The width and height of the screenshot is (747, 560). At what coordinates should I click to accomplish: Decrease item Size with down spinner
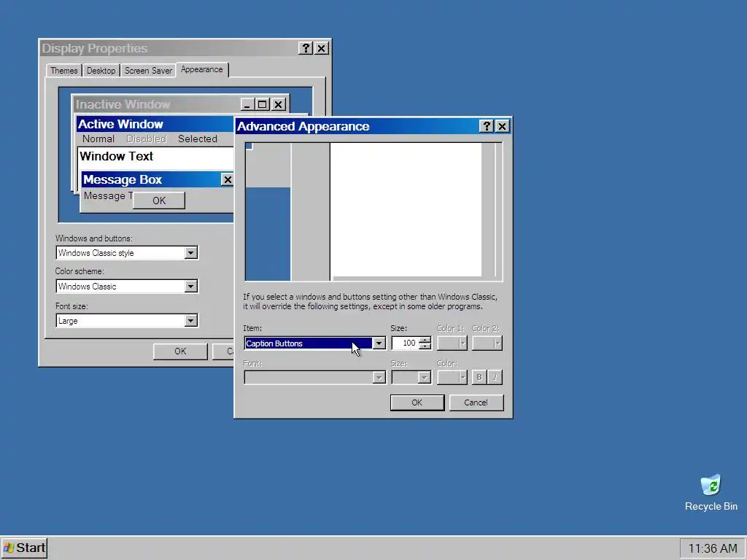coord(425,346)
